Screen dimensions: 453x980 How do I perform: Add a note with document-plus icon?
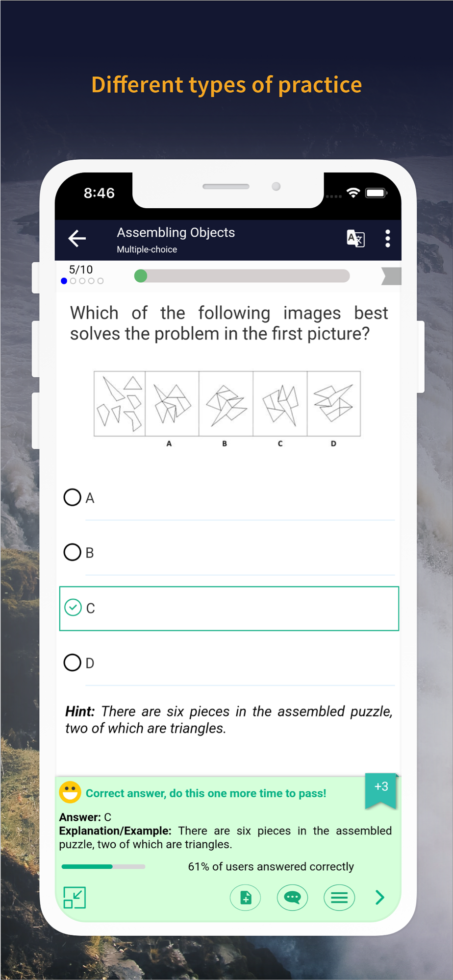pyautogui.click(x=245, y=897)
